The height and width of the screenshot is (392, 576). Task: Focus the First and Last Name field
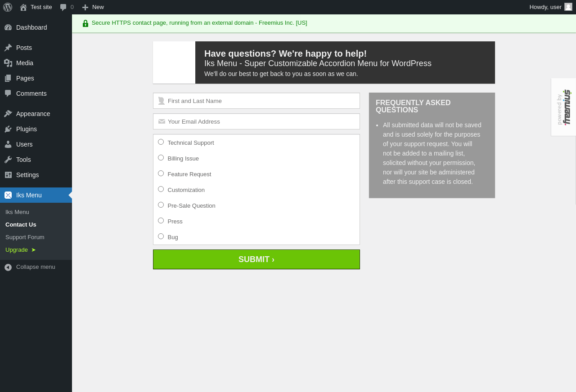256,101
